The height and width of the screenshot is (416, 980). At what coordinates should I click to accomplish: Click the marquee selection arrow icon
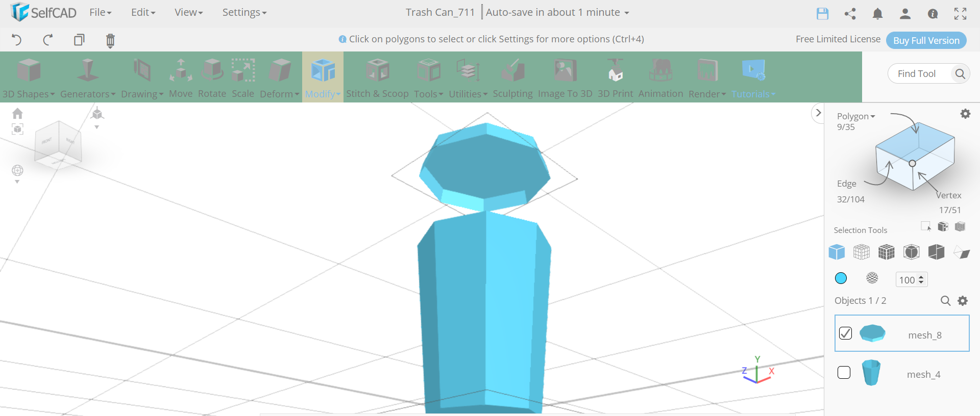[926, 226]
